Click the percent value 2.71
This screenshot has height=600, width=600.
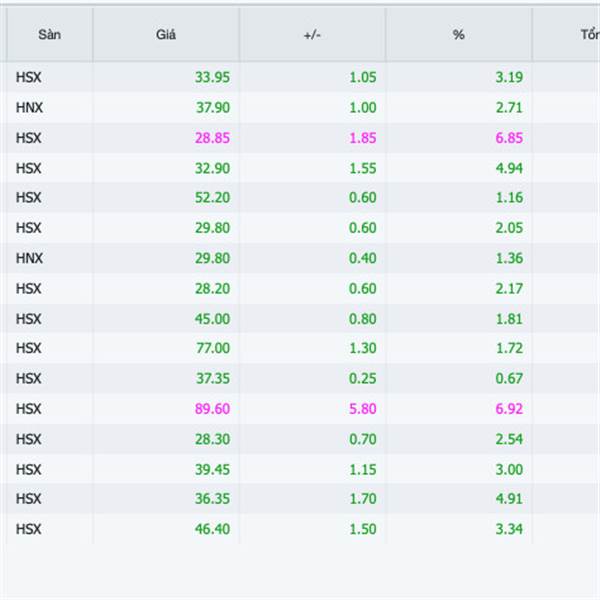coord(509,108)
